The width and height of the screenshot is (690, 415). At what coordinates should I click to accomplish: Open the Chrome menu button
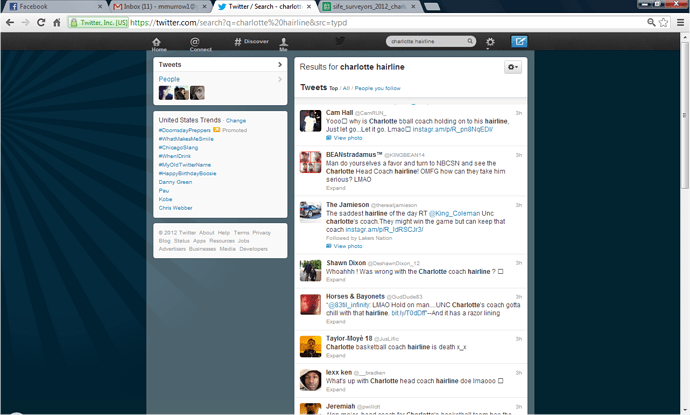[680, 22]
